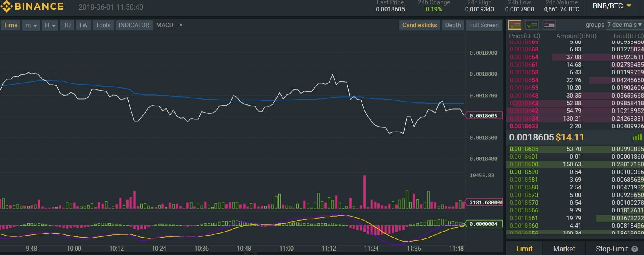Open the minutes interval dropdown
Viewport: 644px width, 255px height.
coord(31,25)
